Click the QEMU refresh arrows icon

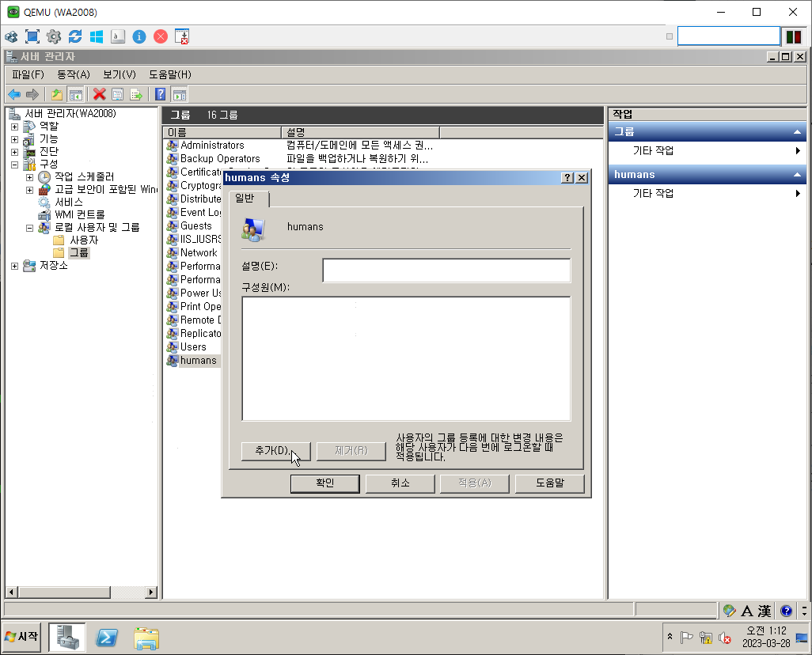75,36
